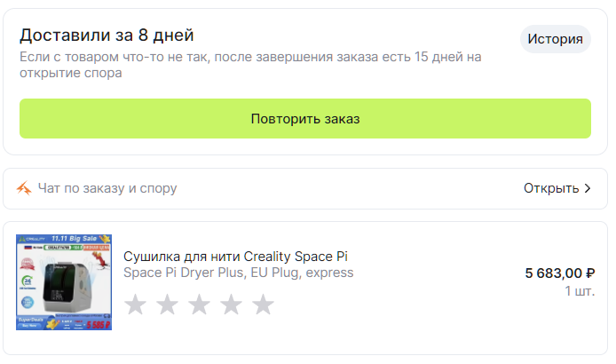Click the chevron next to Открыть
The width and height of the screenshot is (616, 364).
[x=588, y=188]
